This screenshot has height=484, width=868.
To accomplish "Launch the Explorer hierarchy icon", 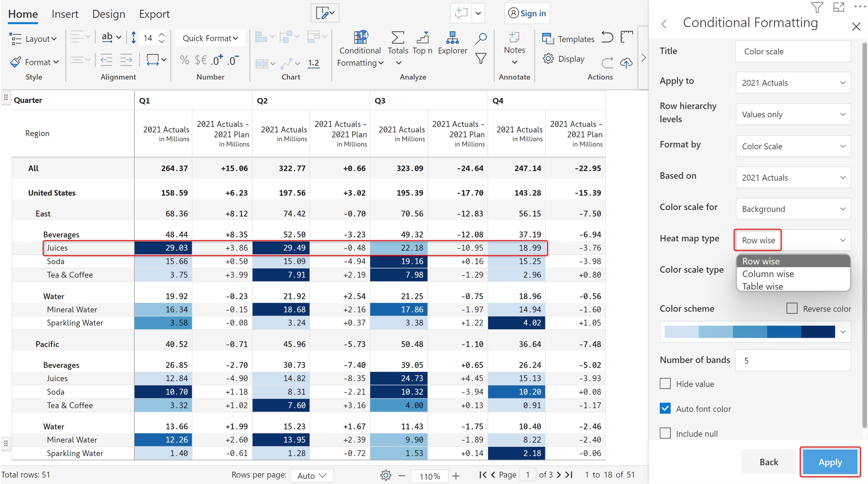I will click(x=452, y=38).
